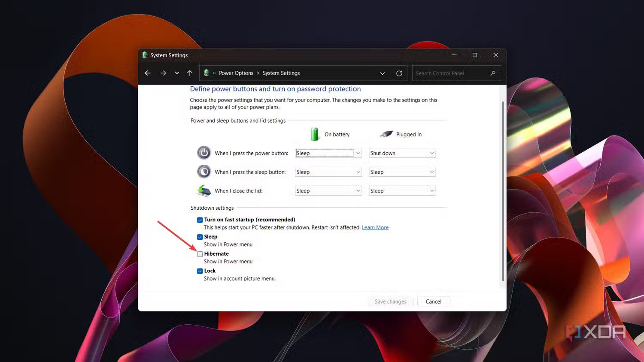This screenshot has height=362, width=644.
Task: Click the power button icon
Action: (x=204, y=152)
